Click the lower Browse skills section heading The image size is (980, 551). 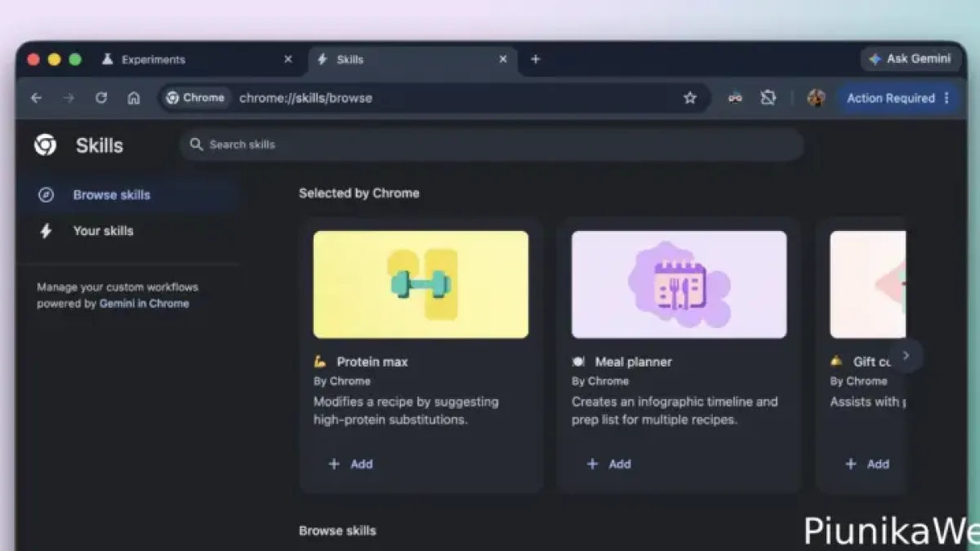(337, 531)
